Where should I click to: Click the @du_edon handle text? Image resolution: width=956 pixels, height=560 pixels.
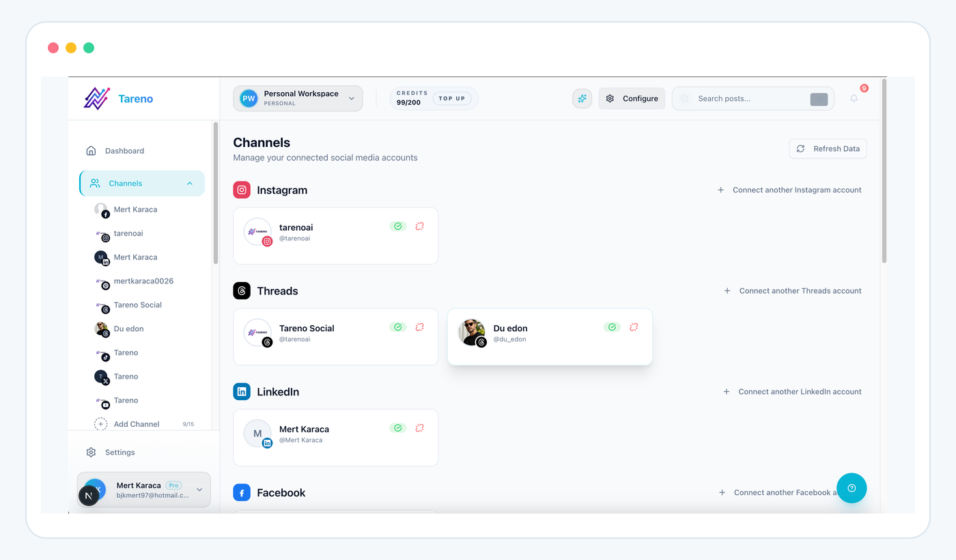tap(509, 339)
